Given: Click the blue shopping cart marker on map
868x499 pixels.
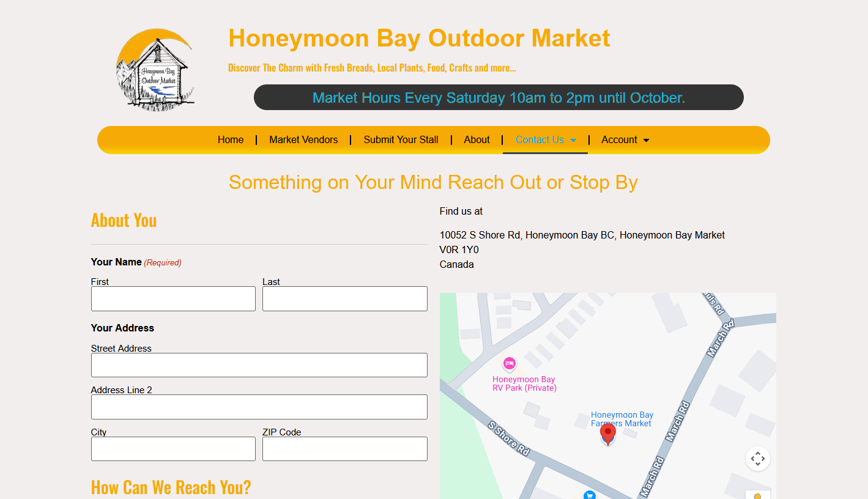Looking at the screenshot, I should tap(590, 494).
